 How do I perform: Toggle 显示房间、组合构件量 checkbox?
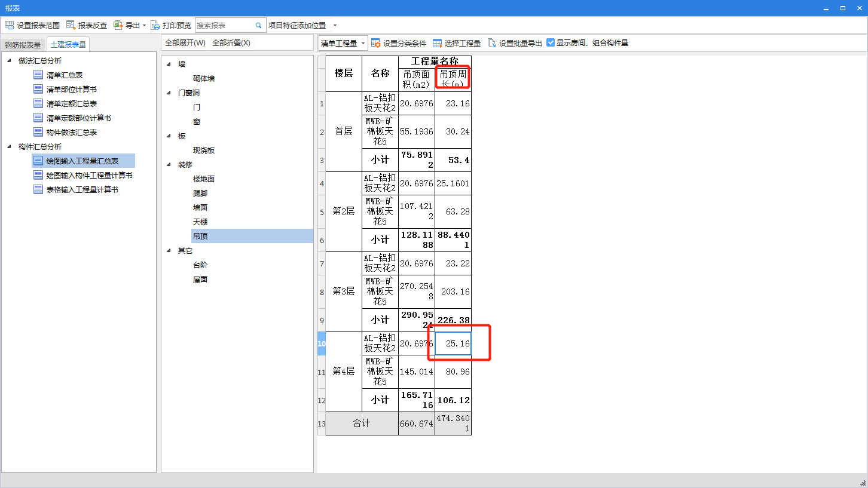point(551,43)
